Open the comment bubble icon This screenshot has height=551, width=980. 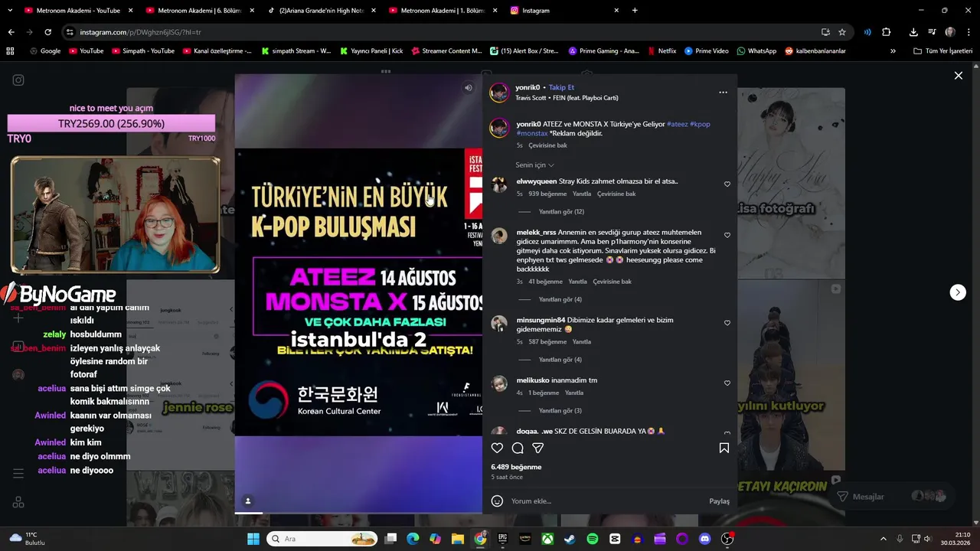tap(518, 448)
